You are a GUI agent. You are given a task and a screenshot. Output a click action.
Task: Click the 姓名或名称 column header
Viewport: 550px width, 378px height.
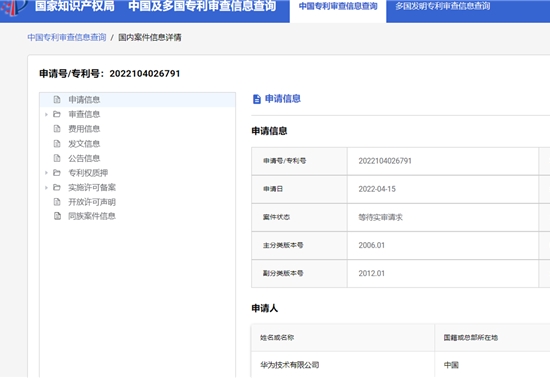tap(343, 338)
